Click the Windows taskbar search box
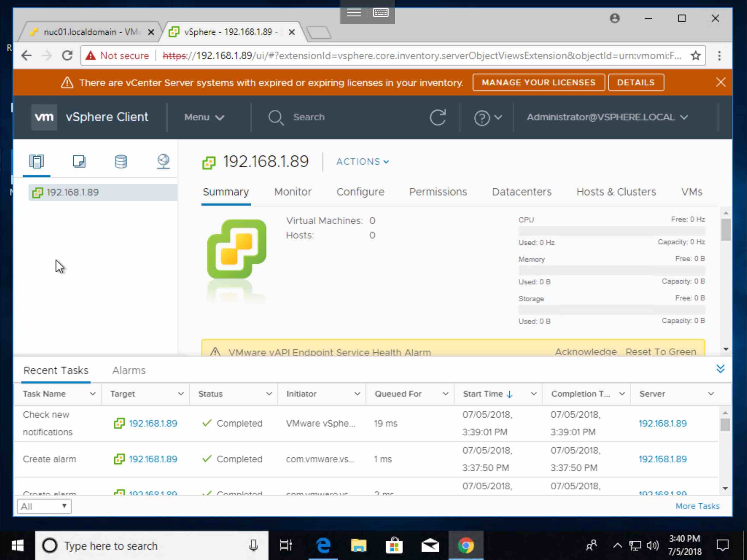This screenshot has width=747, height=560. click(x=152, y=545)
